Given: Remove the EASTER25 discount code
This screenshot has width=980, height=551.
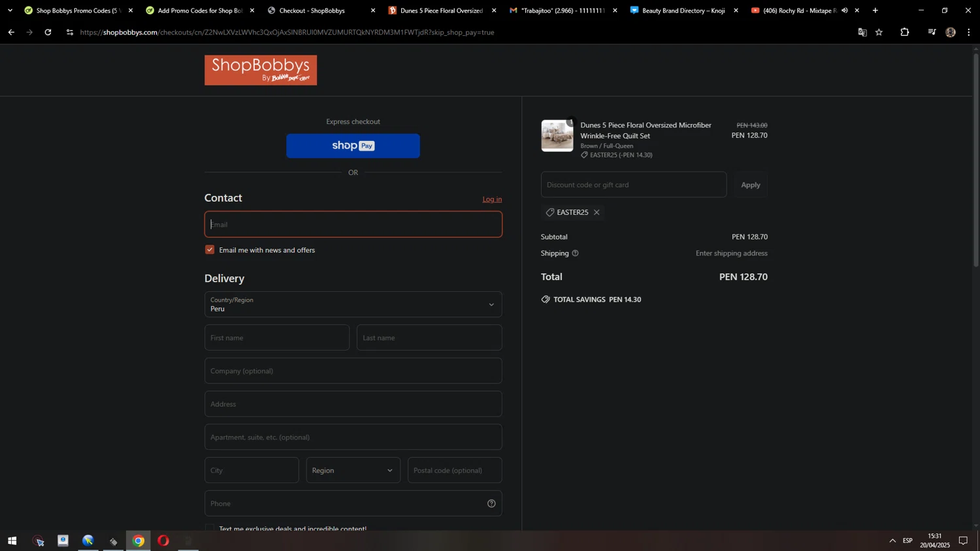Looking at the screenshot, I should 596,212.
